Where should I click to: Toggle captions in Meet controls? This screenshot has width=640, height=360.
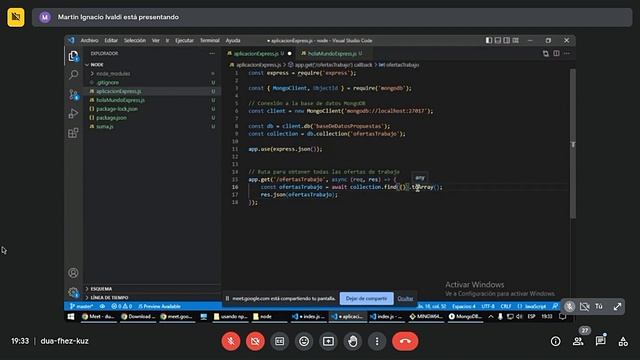point(280,341)
